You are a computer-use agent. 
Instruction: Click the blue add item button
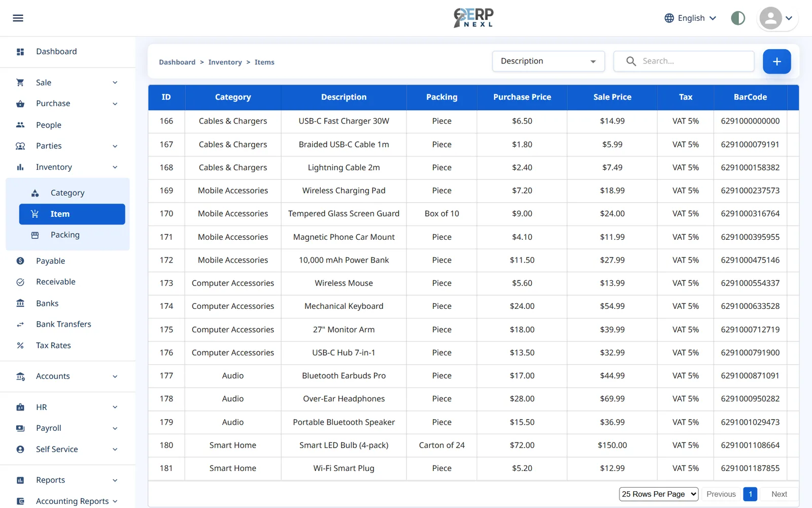(x=776, y=61)
